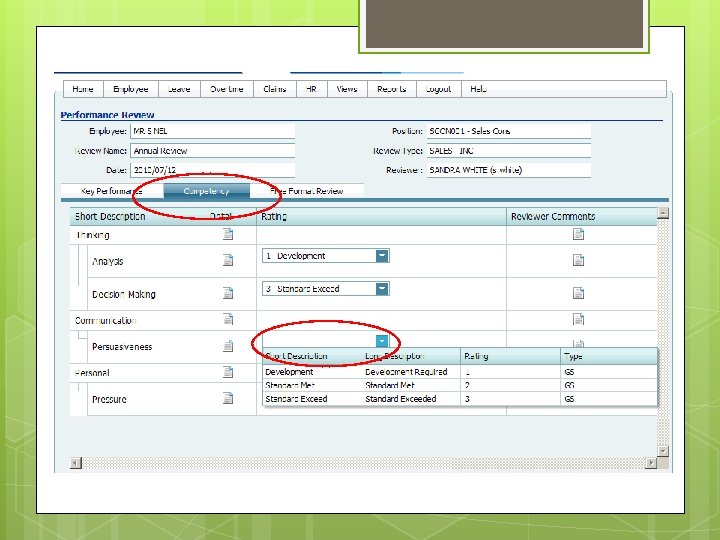Open the Help menu
This screenshot has width=720, height=540.
point(478,89)
